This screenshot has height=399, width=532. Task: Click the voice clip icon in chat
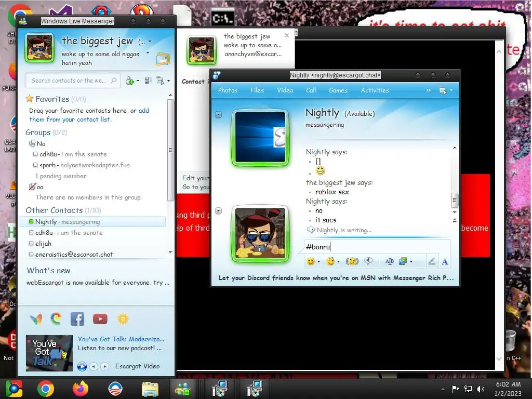point(368,261)
